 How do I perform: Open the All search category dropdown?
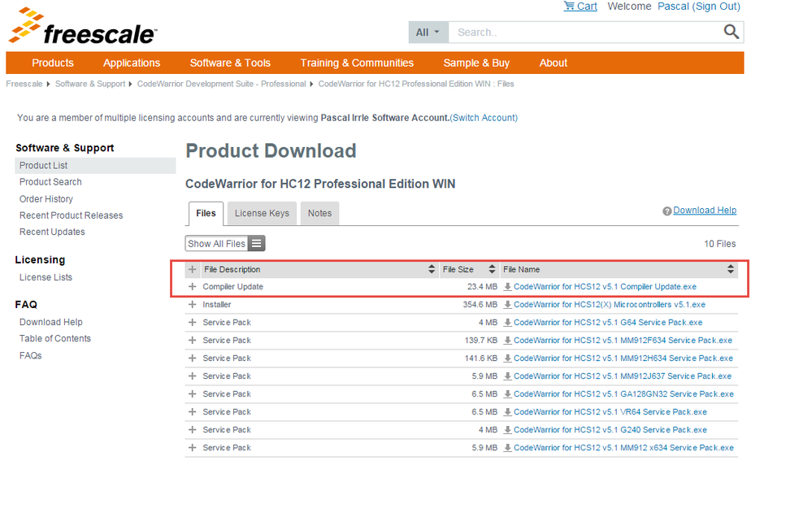(x=428, y=33)
